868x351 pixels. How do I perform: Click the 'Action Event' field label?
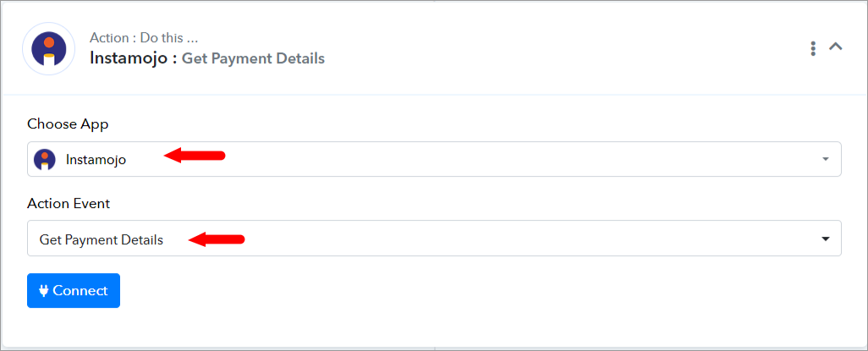pos(69,204)
